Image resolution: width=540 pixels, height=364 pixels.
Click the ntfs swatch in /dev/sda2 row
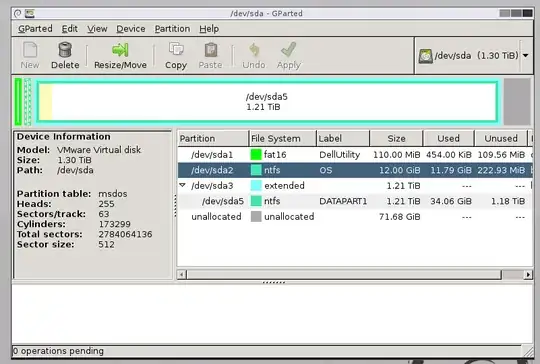pyautogui.click(x=256, y=170)
